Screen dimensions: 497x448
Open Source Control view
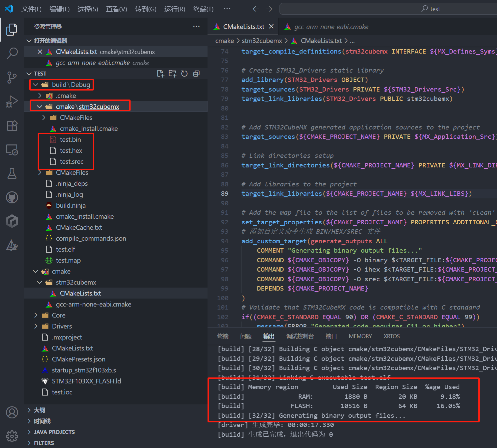pyautogui.click(x=12, y=78)
